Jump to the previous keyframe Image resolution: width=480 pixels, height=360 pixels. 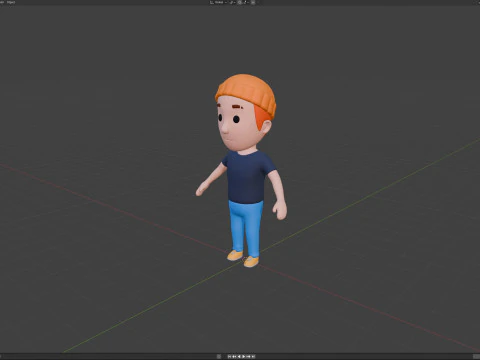click(x=234, y=357)
